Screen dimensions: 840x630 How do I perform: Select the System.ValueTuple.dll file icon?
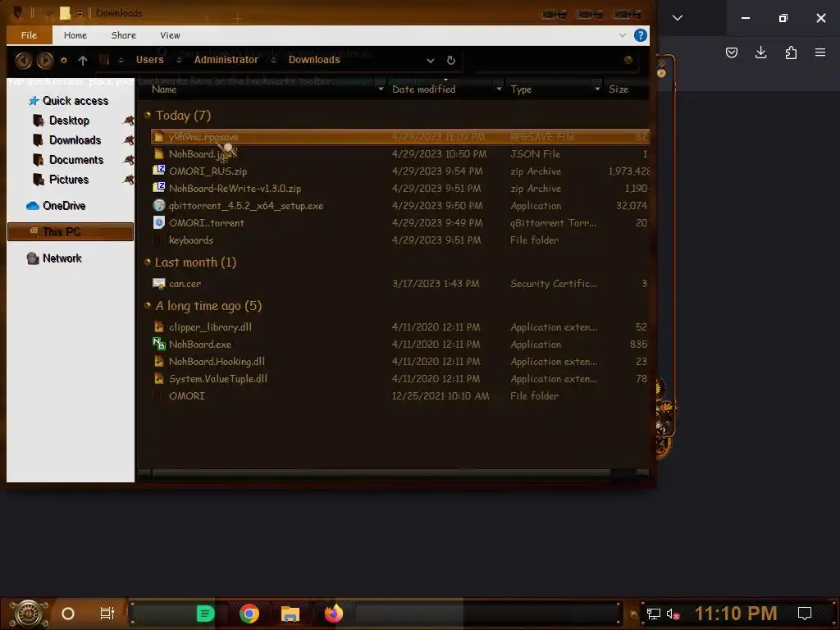(x=158, y=378)
